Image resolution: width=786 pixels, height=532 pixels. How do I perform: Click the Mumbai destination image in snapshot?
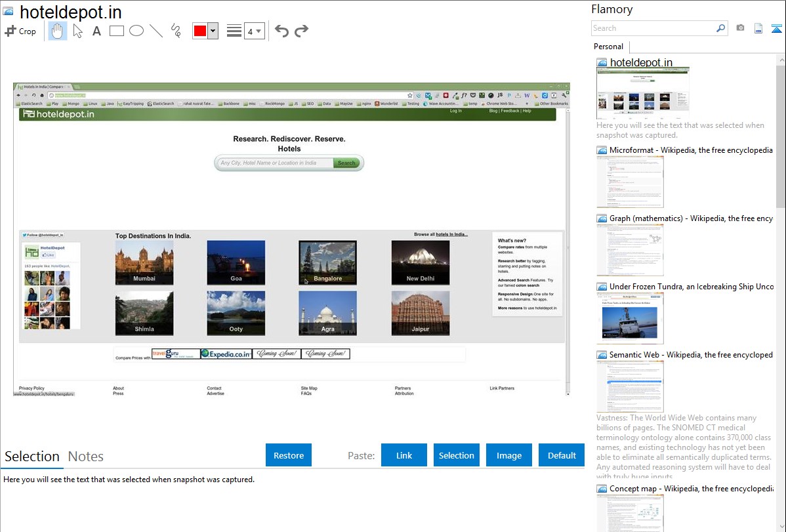pos(144,262)
